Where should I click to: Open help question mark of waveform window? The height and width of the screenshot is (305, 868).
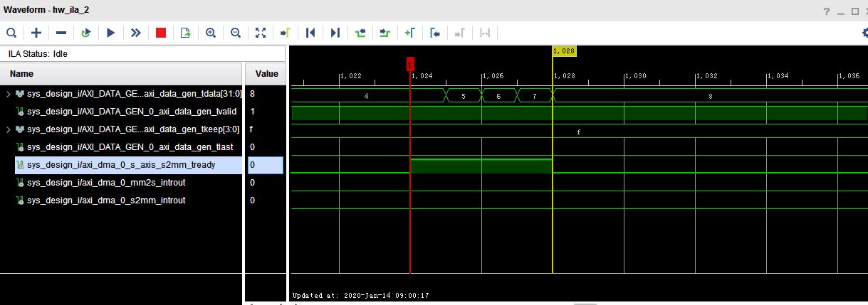(827, 11)
